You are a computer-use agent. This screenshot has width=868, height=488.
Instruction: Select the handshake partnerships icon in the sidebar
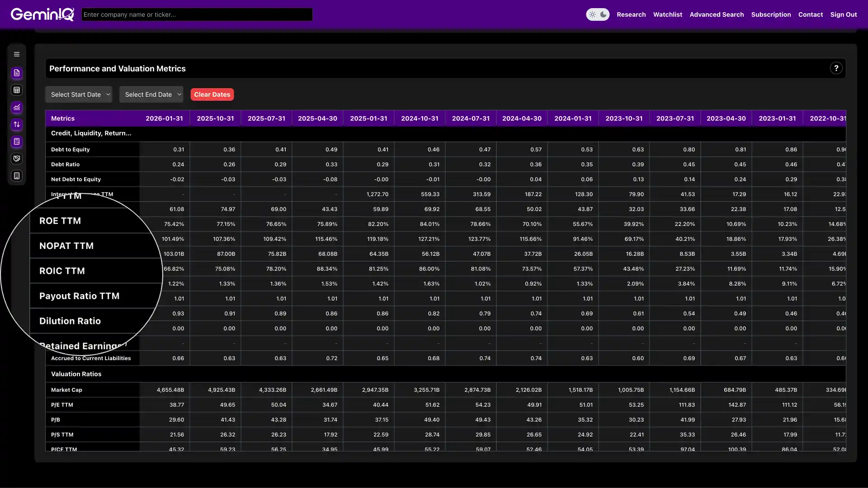pyautogui.click(x=17, y=159)
